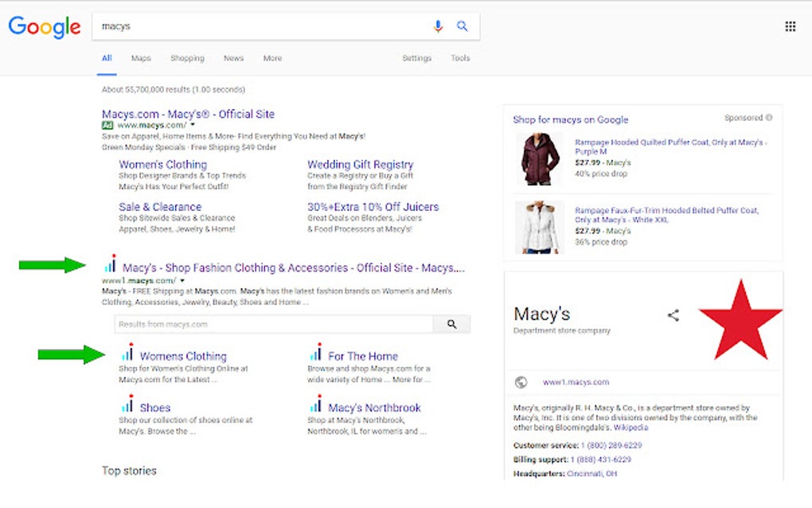Image resolution: width=812 pixels, height=508 pixels.
Task: Click the 40% price drop label
Action: (x=601, y=174)
